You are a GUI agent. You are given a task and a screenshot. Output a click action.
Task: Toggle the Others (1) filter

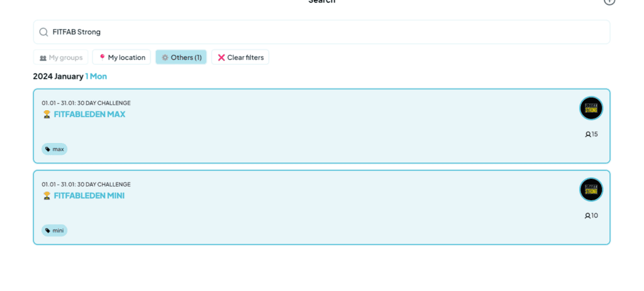point(181,57)
